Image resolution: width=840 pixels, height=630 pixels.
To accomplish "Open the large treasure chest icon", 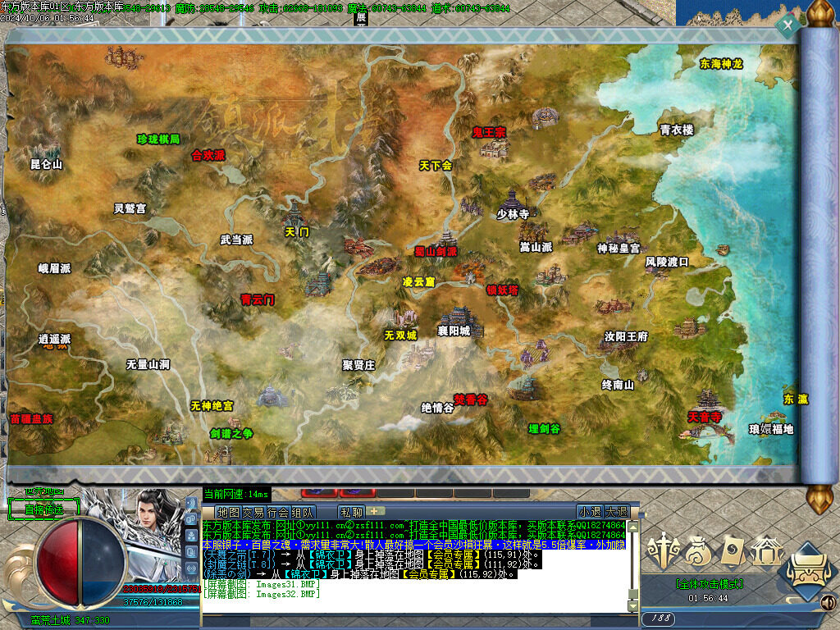I will [808, 571].
